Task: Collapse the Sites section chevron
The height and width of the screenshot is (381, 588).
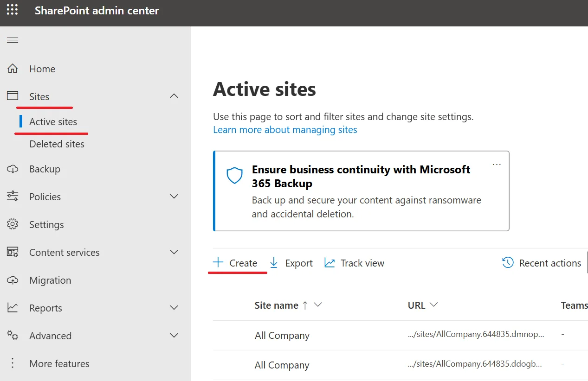Action: [x=174, y=96]
